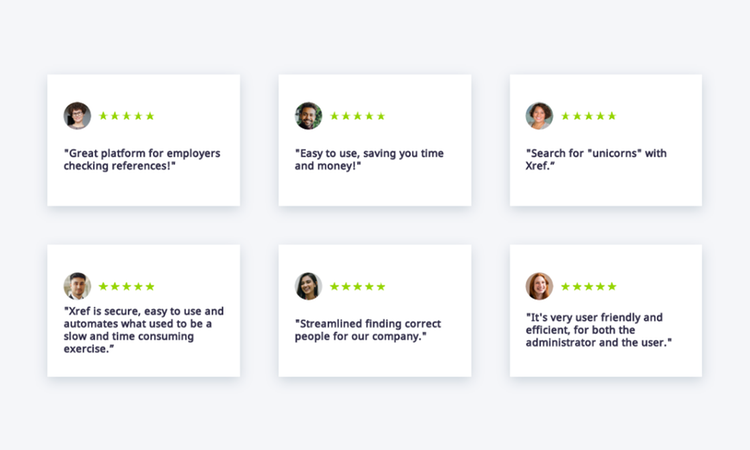Click the first star on "Great platform" review
The image size is (750, 450).
(x=103, y=116)
